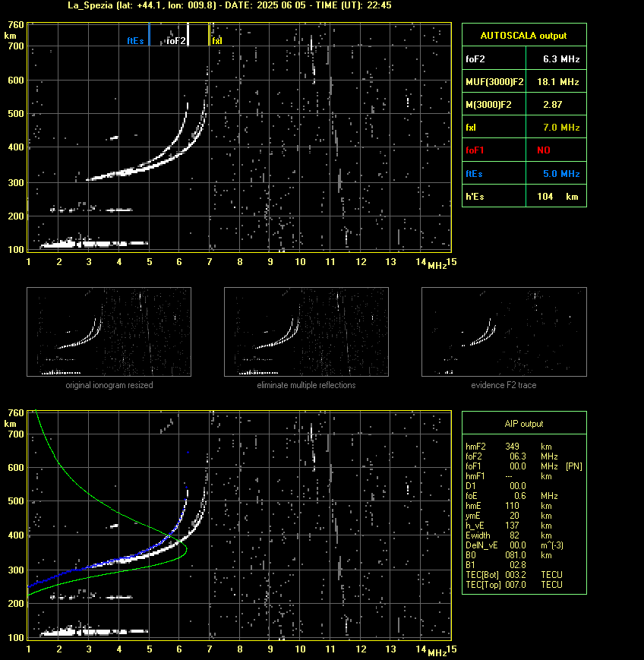Click the hmE value '110' in AIP output
This screenshot has width=644, height=660.
coord(513,506)
